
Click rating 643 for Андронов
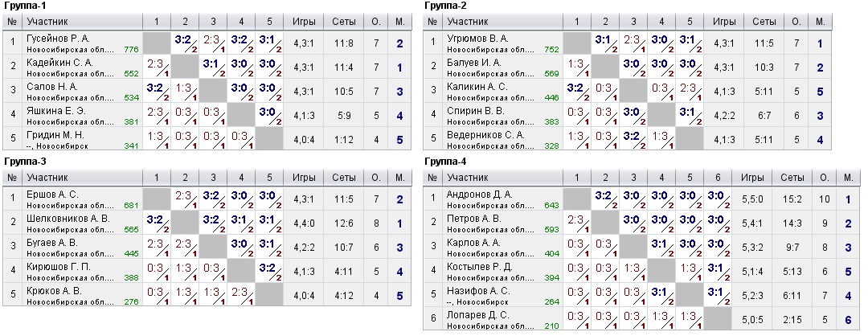click(551, 205)
